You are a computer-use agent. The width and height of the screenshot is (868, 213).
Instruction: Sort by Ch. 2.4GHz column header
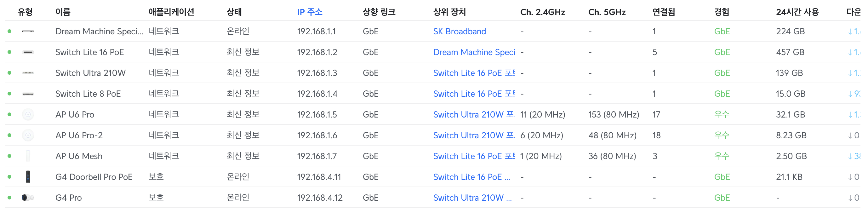point(542,12)
